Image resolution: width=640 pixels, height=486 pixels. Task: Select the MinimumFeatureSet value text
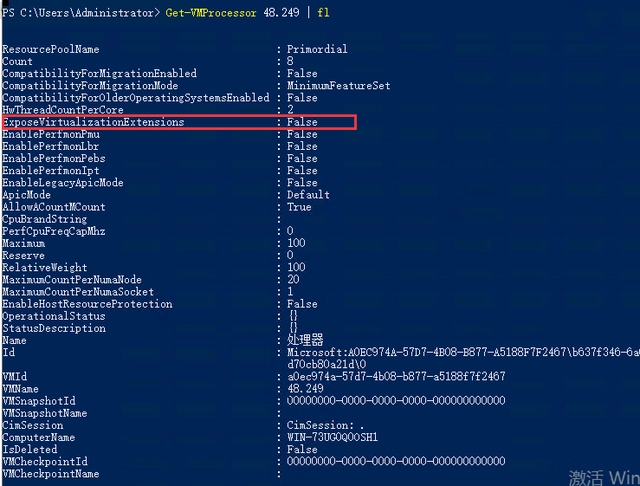coord(338,86)
